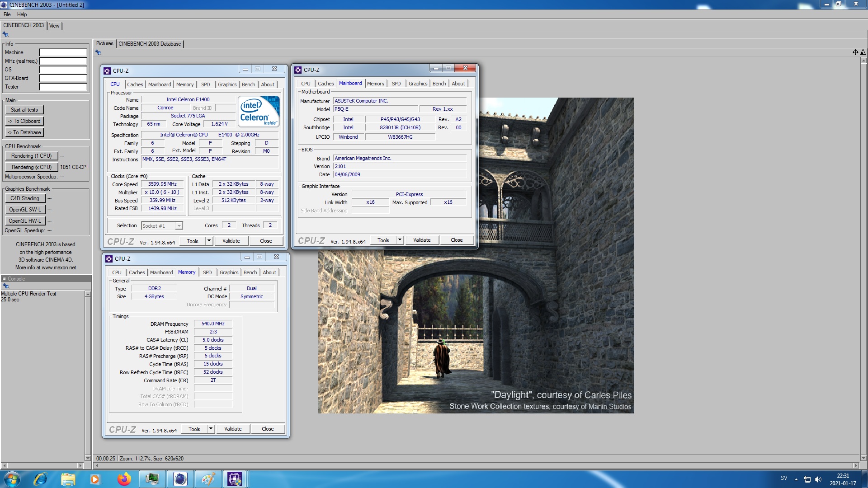Viewport: 868px width, 488px height.
Task: Click the volume speaker tray icon
Action: click(818, 479)
